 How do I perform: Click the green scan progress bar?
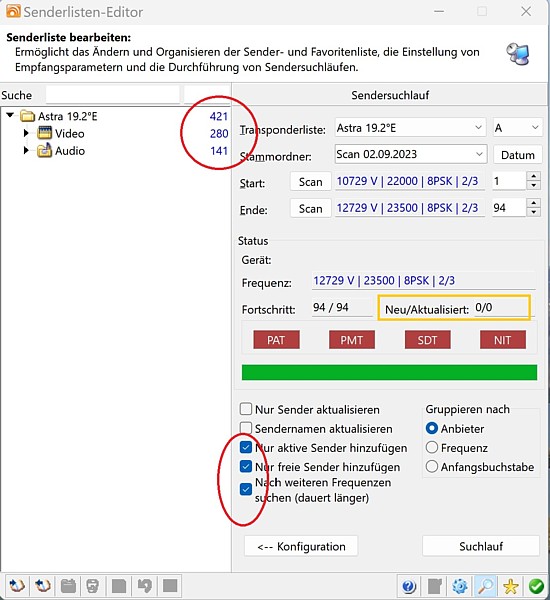(x=389, y=372)
